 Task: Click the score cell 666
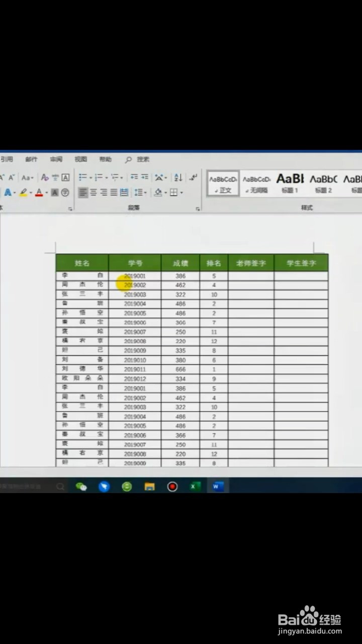click(180, 369)
